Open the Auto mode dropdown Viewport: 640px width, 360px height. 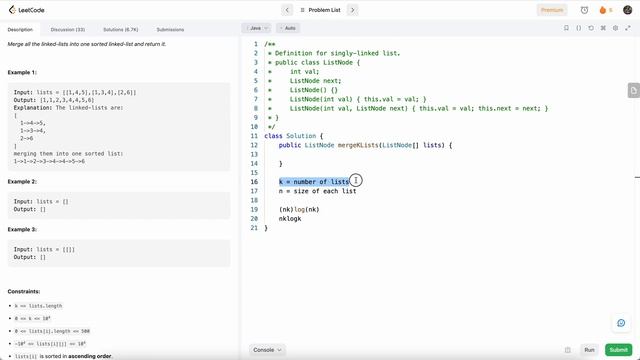click(288, 28)
